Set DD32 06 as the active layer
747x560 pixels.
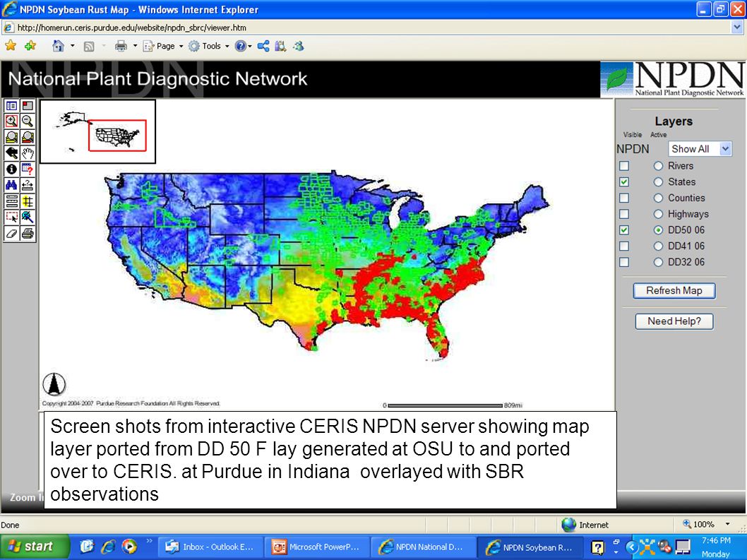point(658,262)
